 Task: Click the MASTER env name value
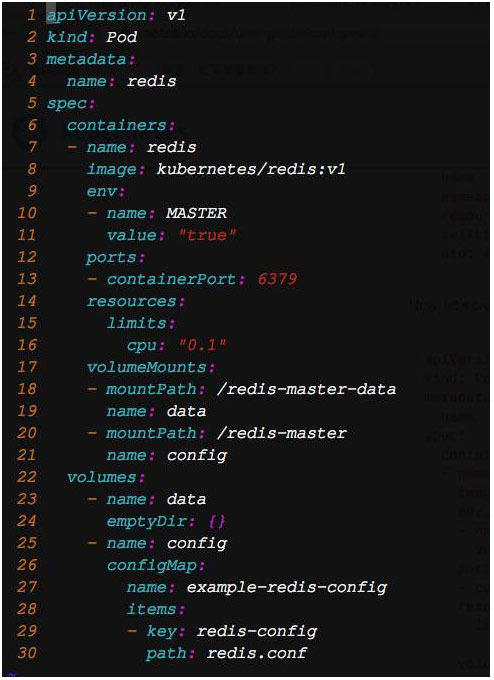[x=196, y=213]
